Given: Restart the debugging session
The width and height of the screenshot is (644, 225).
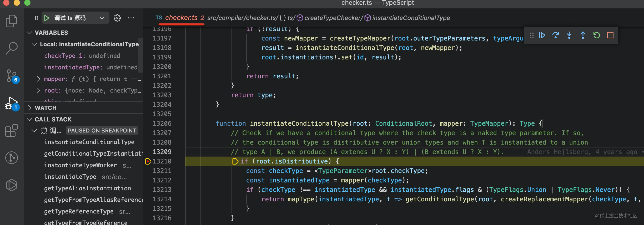Looking at the screenshot, I should click(x=597, y=35).
